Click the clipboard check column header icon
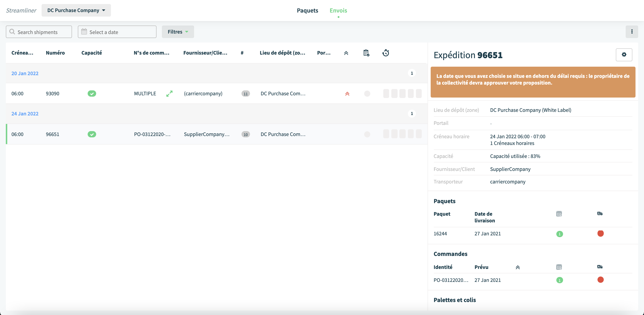The width and height of the screenshot is (644, 315). point(366,53)
